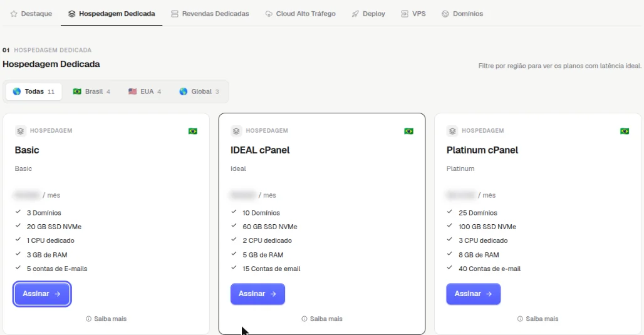
Task: Open the VPS tab
Action: tap(413, 14)
